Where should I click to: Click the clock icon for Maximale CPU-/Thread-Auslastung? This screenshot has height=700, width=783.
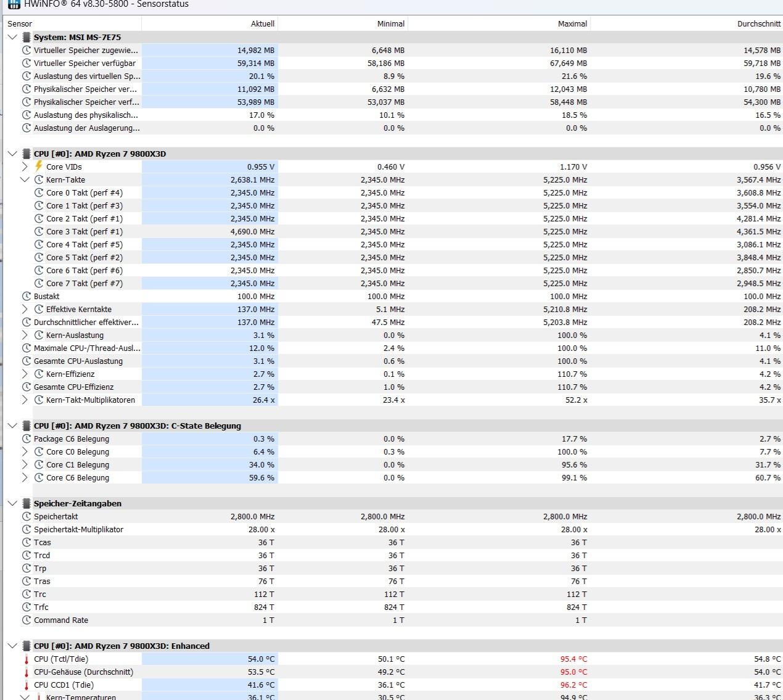pyautogui.click(x=27, y=348)
